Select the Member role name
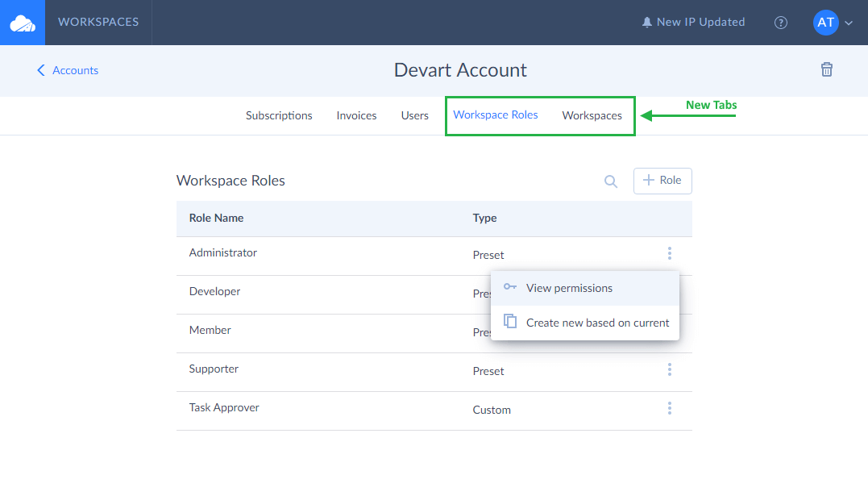This screenshot has height=496, width=868. (210, 331)
